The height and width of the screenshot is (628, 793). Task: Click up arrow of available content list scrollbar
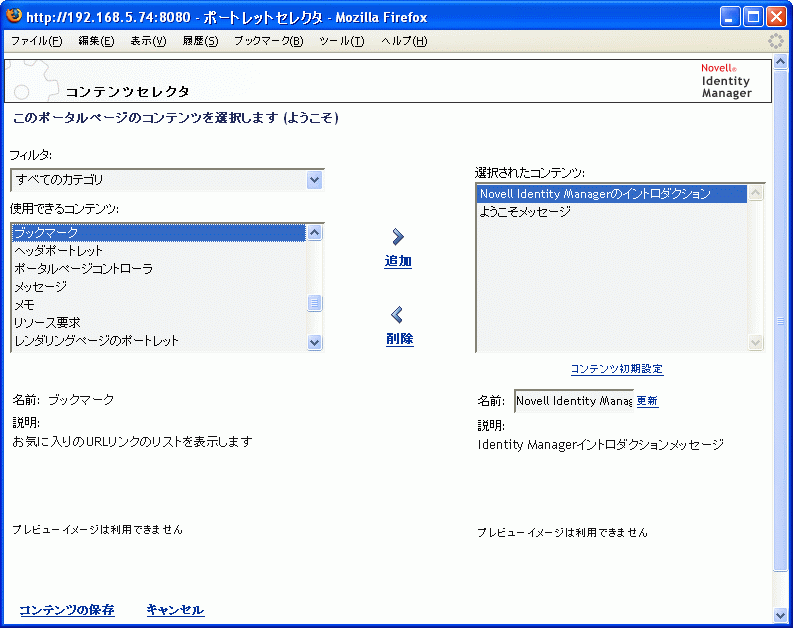[x=314, y=233]
